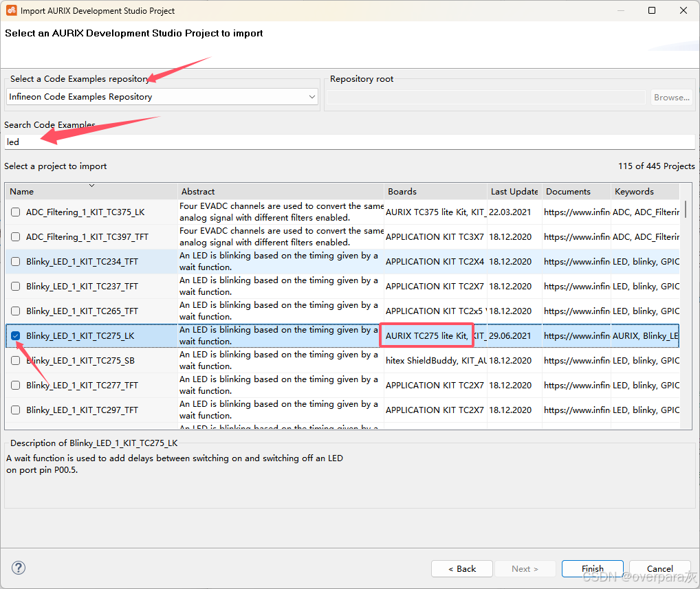
Task: Select the Blinky_LED_1_KIT_TC275_SB project name
Action: (80, 361)
